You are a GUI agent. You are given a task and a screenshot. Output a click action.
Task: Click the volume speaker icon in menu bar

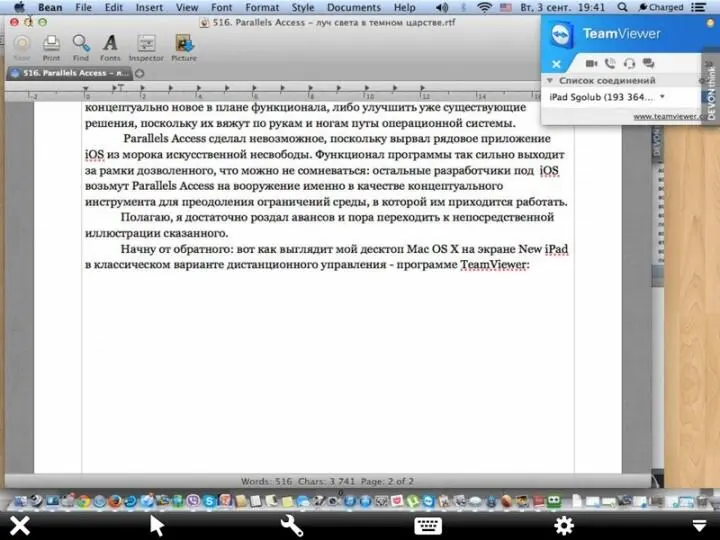[442, 7]
